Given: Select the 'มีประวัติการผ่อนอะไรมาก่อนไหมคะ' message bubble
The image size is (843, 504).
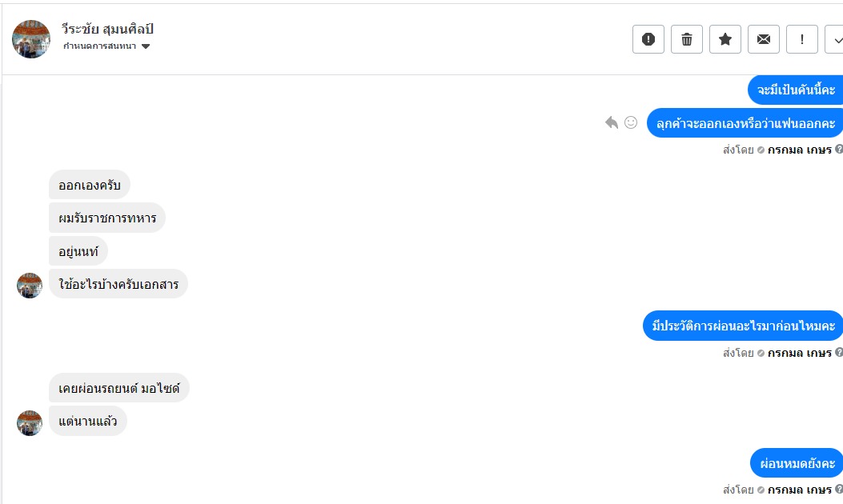Looking at the screenshot, I should point(743,326).
